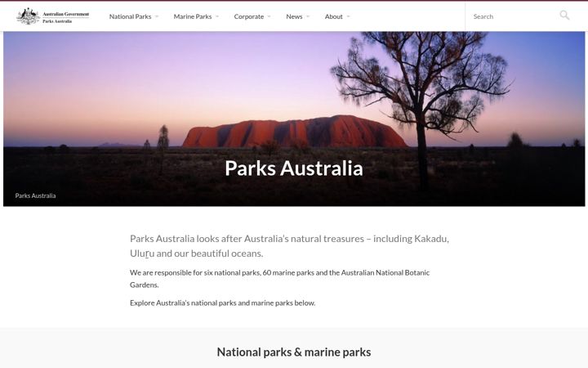Click the 'Parks Australia' image caption
Image resolution: width=588 pixels, height=368 pixels.
click(x=35, y=195)
